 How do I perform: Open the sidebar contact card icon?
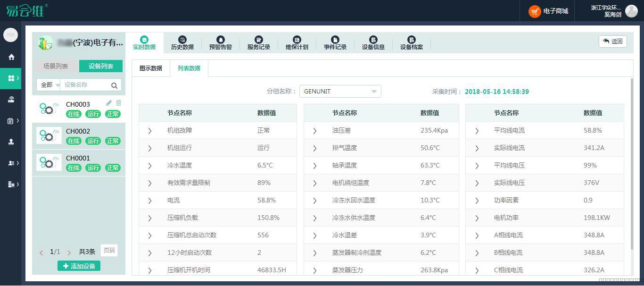(x=11, y=163)
